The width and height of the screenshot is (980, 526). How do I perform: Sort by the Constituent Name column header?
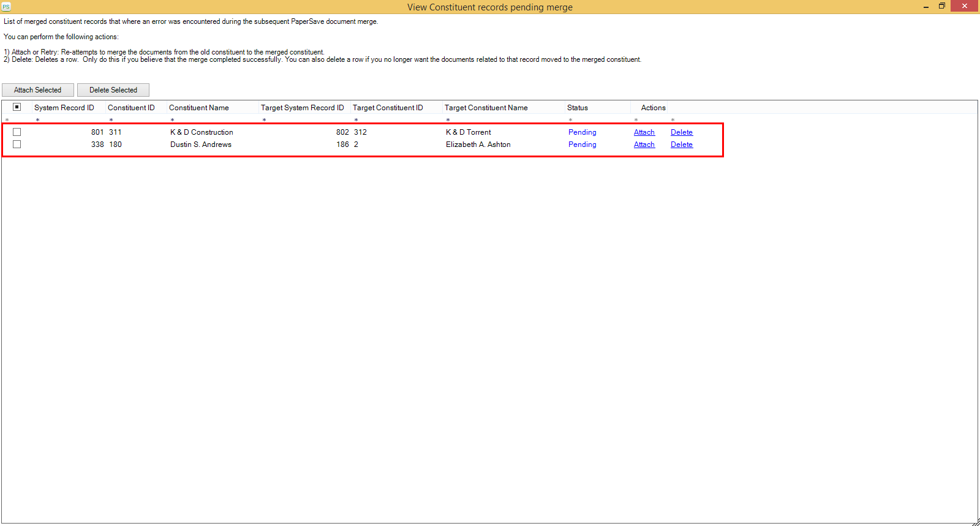click(x=199, y=108)
